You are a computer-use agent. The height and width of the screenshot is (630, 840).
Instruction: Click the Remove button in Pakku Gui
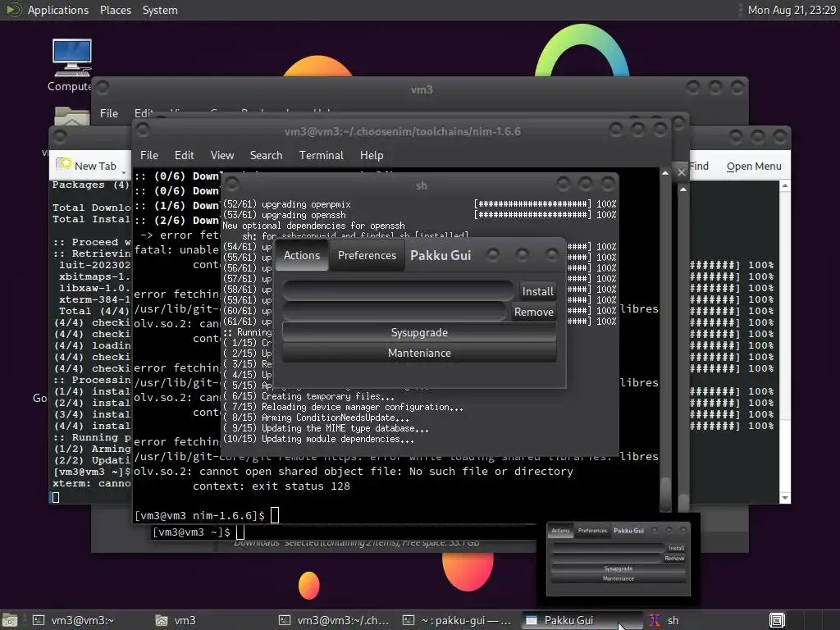pyautogui.click(x=533, y=312)
